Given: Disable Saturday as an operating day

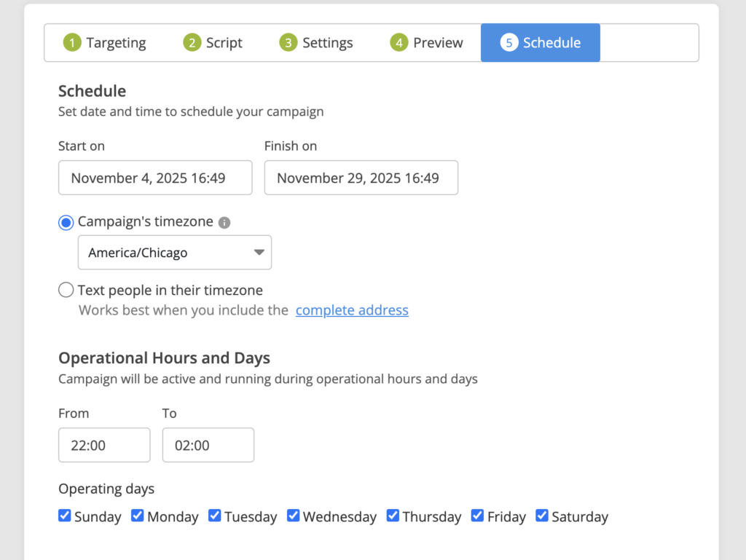Looking at the screenshot, I should (542, 515).
